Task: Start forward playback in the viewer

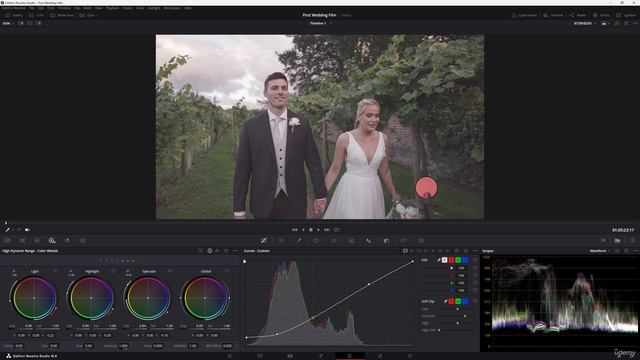Action: [318, 230]
